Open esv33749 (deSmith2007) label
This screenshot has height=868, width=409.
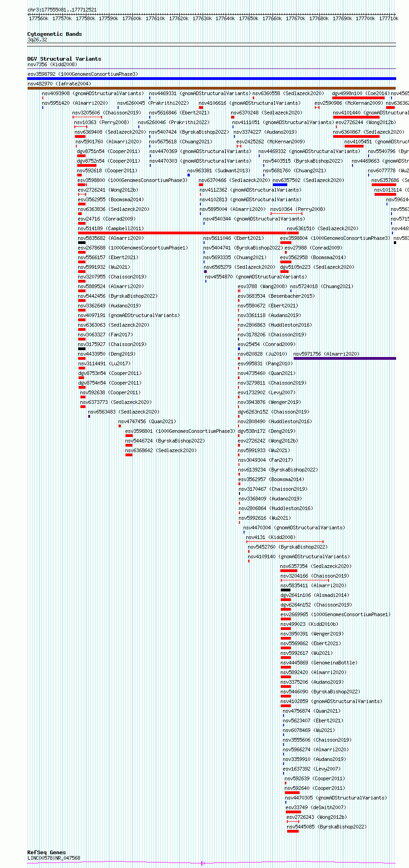click(316, 807)
